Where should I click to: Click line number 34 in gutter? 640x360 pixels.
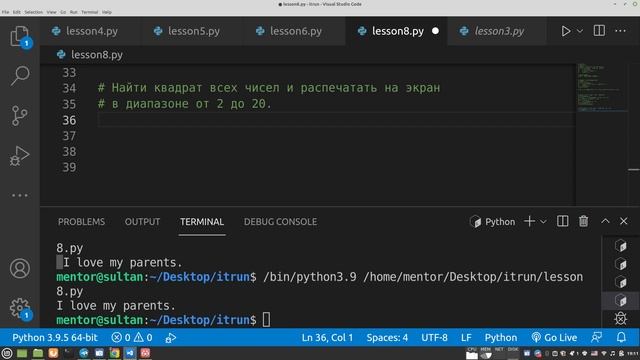[69, 88]
